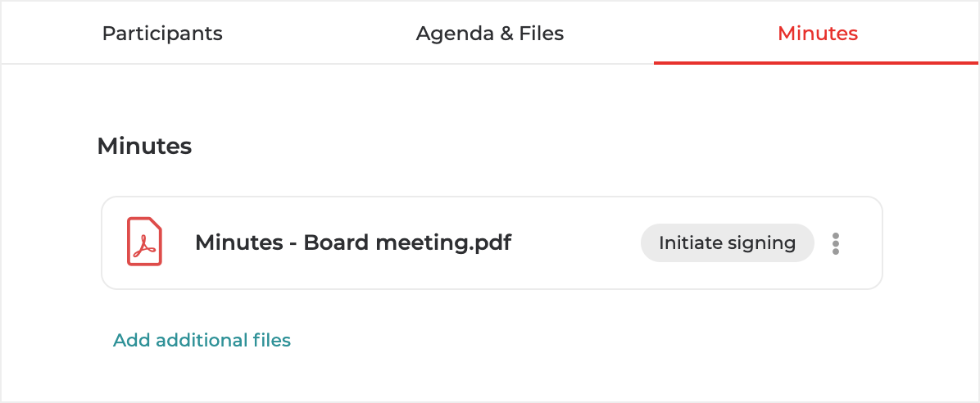Select the Acrobat document icon in the file row
Viewport: 980px width, 403px height.
pyautogui.click(x=144, y=242)
